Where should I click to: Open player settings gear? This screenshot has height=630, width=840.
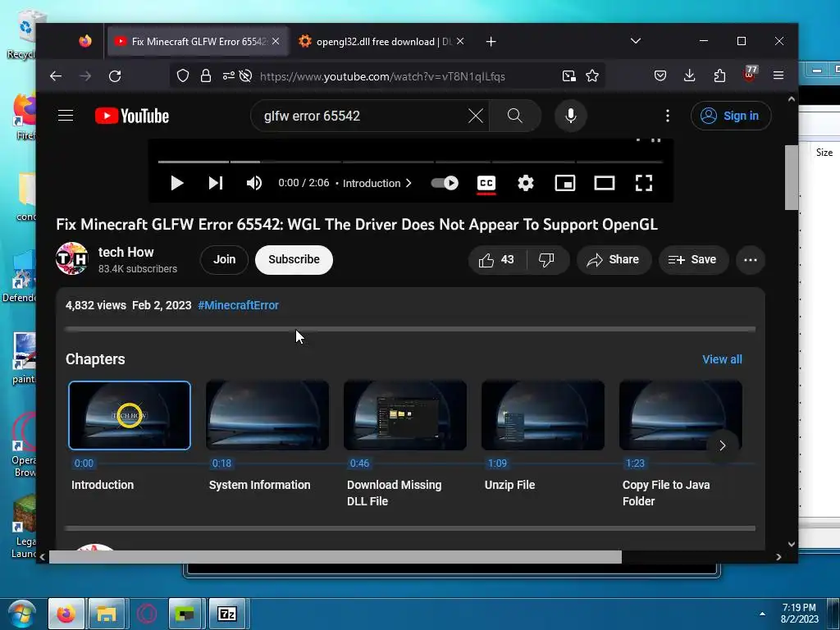(x=526, y=183)
